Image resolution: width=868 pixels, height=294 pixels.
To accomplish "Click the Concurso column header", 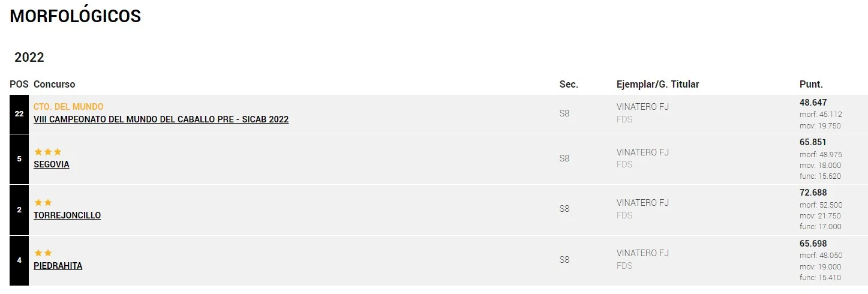I will [55, 85].
